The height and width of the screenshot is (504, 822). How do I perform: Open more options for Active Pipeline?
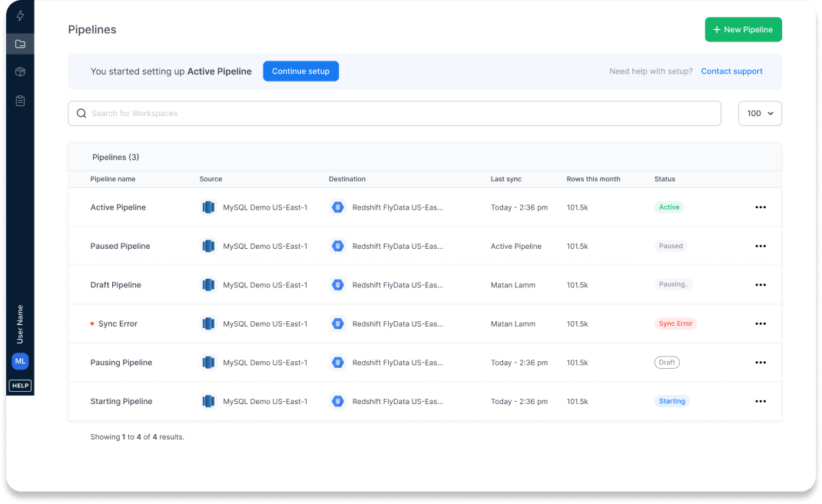point(760,207)
